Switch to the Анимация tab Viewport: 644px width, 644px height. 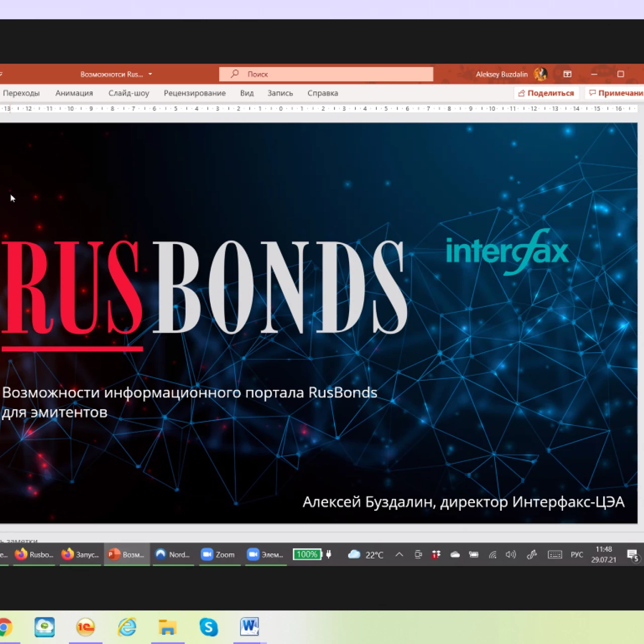pos(74,93)
